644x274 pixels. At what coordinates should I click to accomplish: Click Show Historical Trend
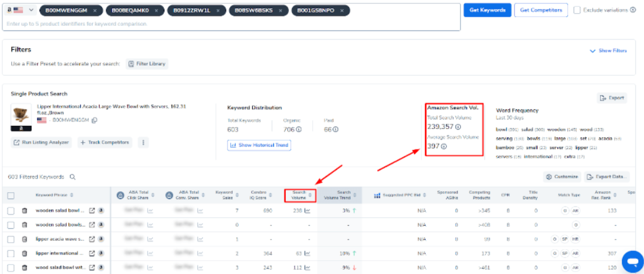259,145
